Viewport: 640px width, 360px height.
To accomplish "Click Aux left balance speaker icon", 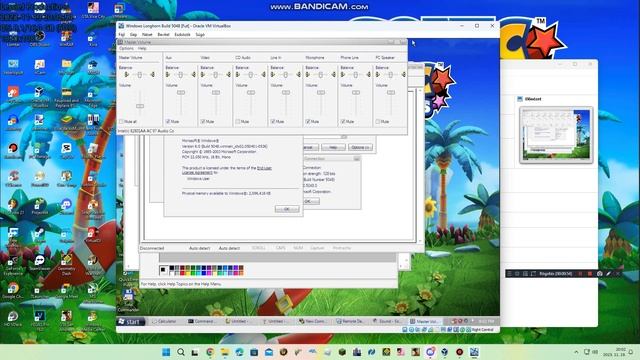I will click(x=168, y=75).
